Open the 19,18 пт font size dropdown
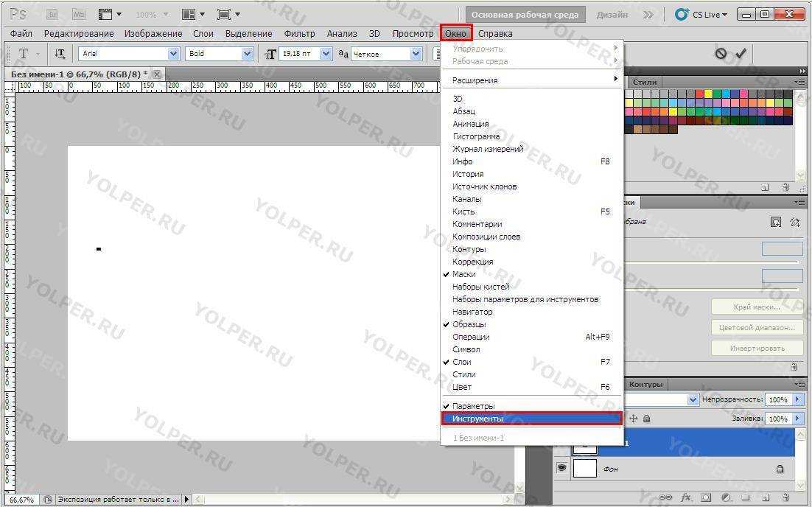 [326, 53]
